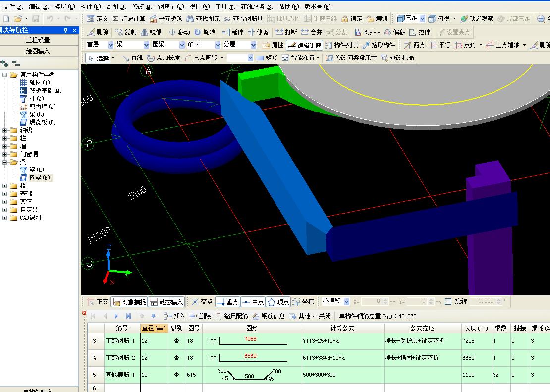The image size is (550, 392).
Task: Toggle 顶点 vertex snap
Action: click(278, 302)
